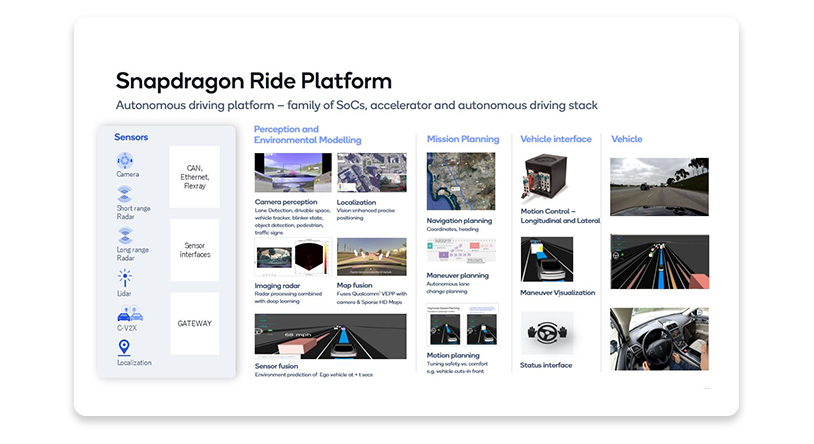This screenshot has width=814, height=444.
Task: Open the Motion planning thumbnail
Action: click(x=463, y=325)
